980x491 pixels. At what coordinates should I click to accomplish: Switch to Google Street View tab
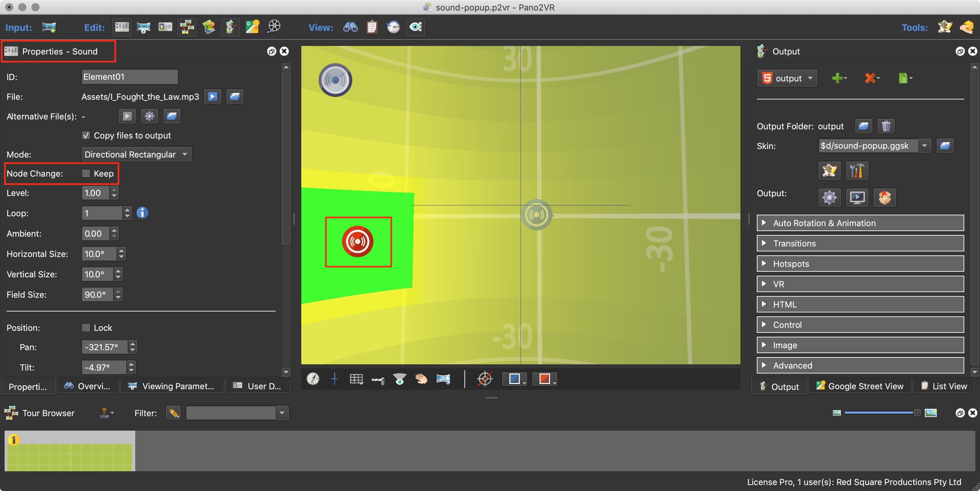tap(860, 386)
